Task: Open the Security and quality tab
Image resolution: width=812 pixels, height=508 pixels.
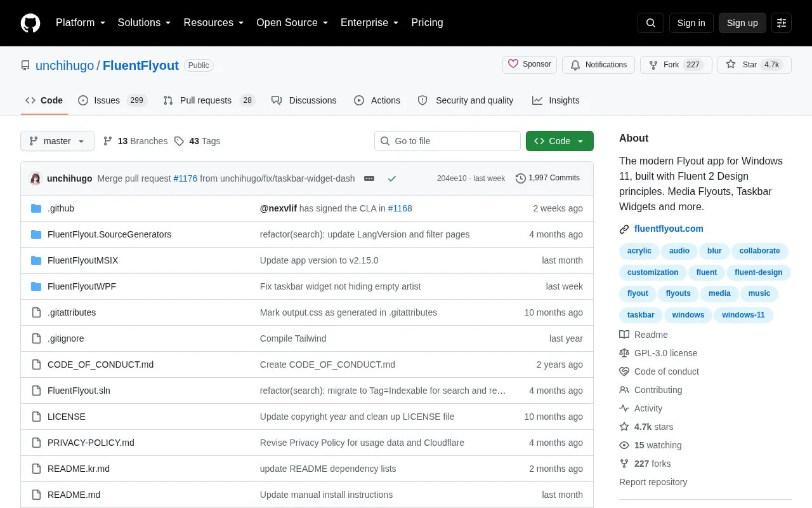Action: pyautogui.click(x=466, y=100)
